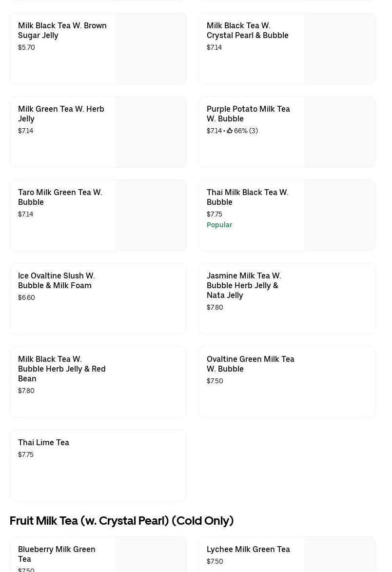Open Blueberry Milk Green Tea item
Screen dimensions: 392x572
tap(57, 554)
